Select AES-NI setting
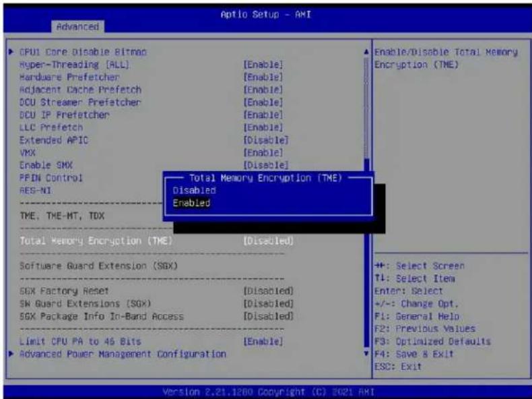Screen dimensions: 532x399 click(x=35, y=190)
